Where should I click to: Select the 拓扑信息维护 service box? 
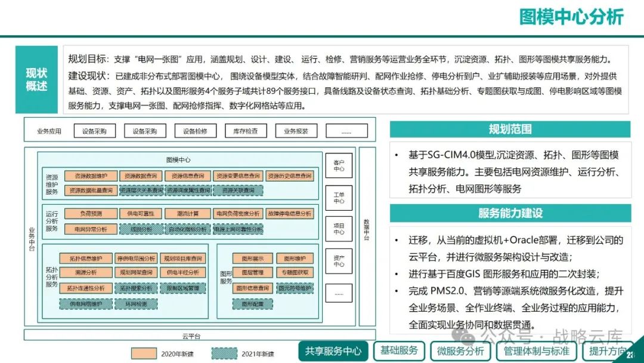click(x=86, y=259)
